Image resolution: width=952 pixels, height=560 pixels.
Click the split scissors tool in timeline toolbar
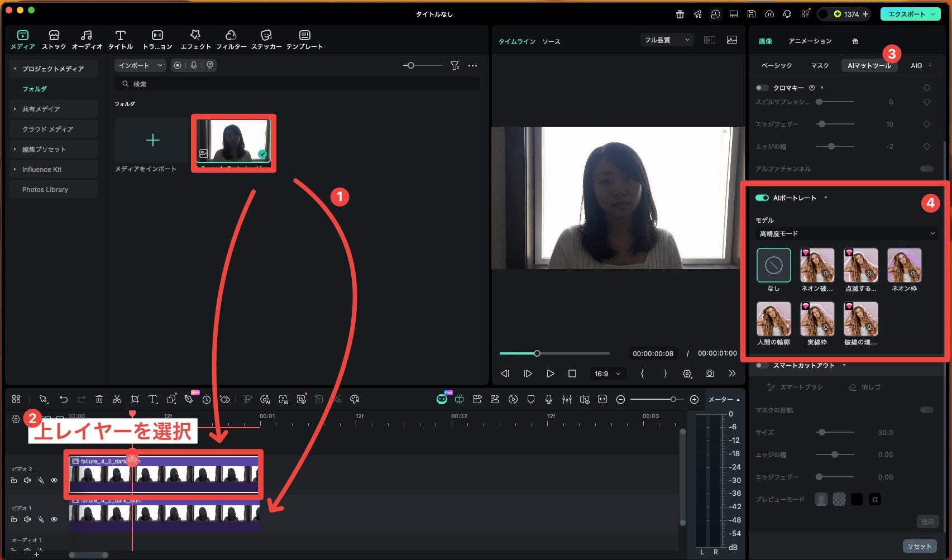click(117, 399)
